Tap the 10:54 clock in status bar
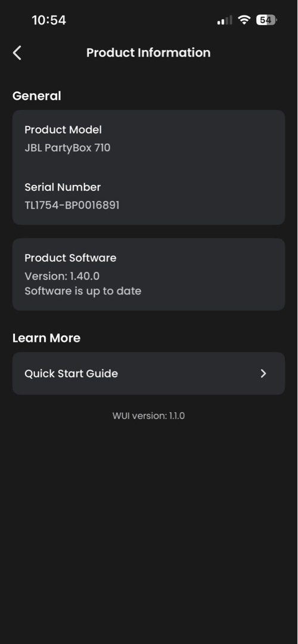 click(x=49, y=20)
